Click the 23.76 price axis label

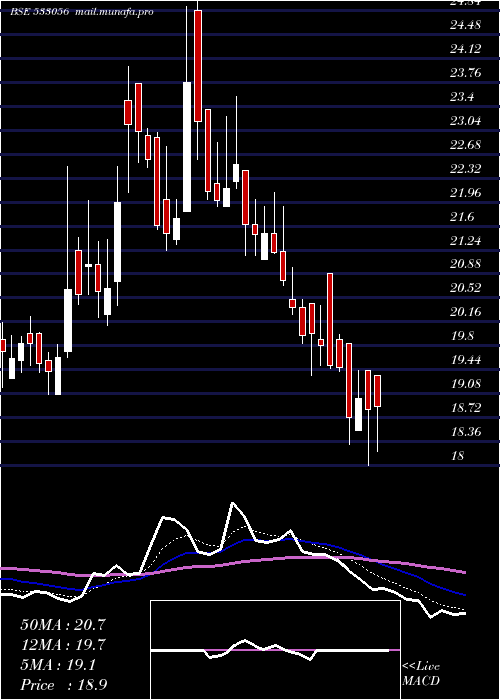pos(466,73)
